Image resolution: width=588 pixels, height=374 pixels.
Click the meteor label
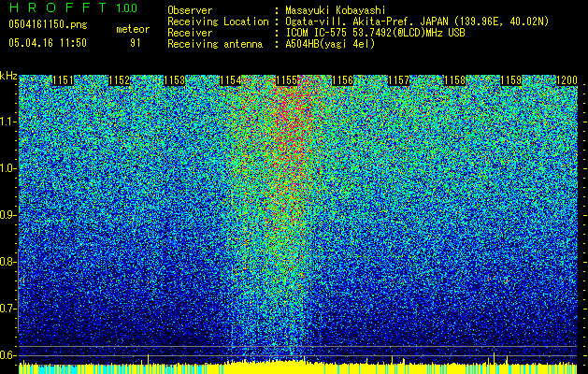133,29
